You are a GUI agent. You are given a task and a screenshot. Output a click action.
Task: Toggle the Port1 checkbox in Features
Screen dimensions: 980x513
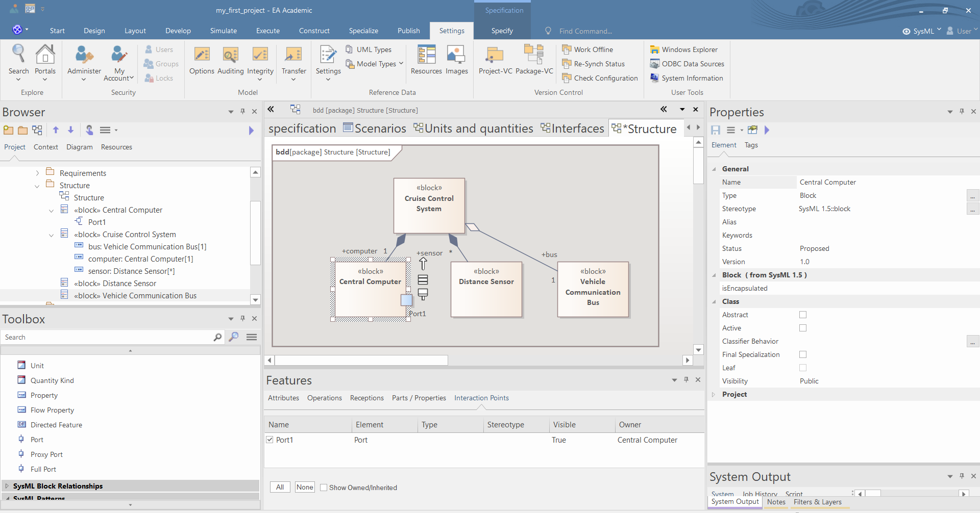click(x=269, y=440)
